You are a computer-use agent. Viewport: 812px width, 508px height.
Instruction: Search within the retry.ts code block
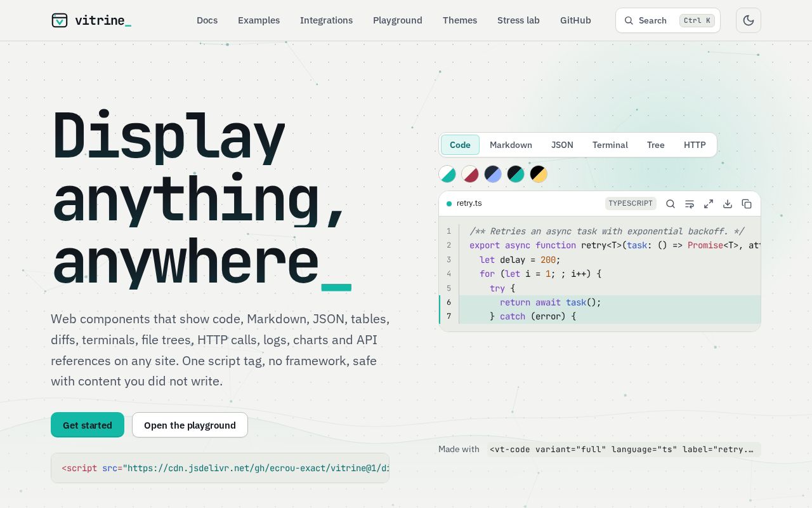pos(671,204)
